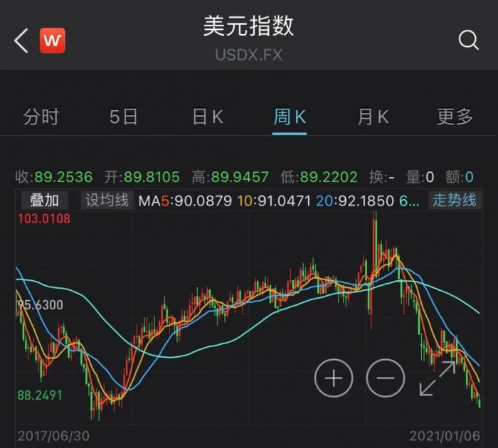Open 设均线 moving average settings
498x448 pixels.
pyautogui.click(x=107, y=201)
